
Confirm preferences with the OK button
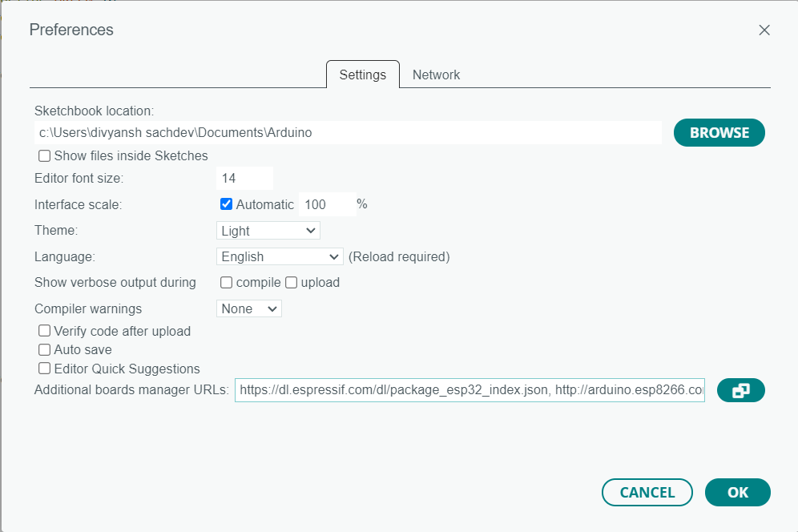click(x=737, y=493)
